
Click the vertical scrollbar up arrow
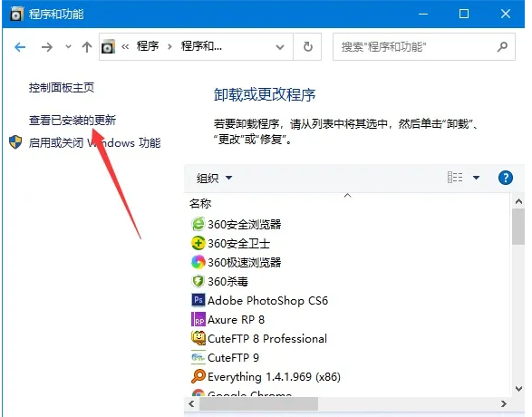coord(518,201)
